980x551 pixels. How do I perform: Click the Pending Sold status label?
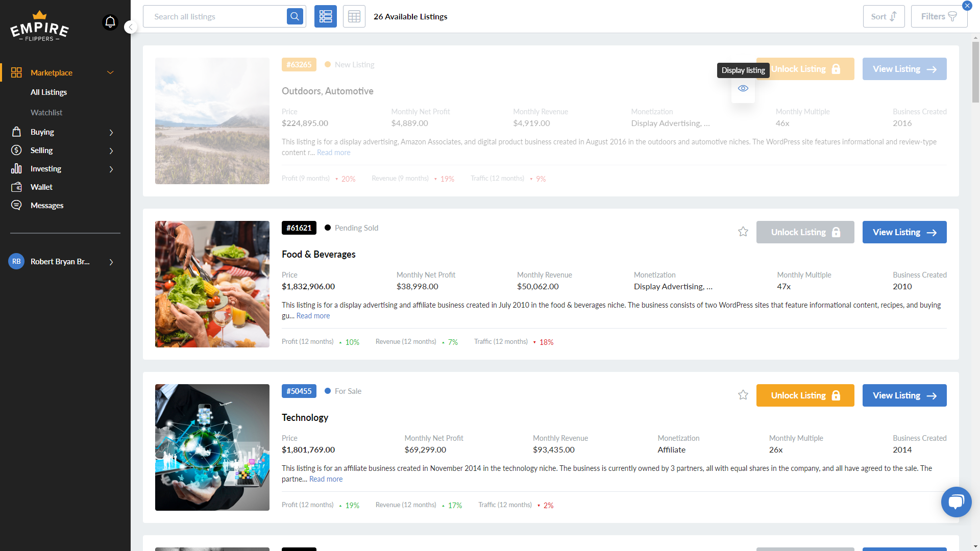pyautogui.click(x=356, y=228)
